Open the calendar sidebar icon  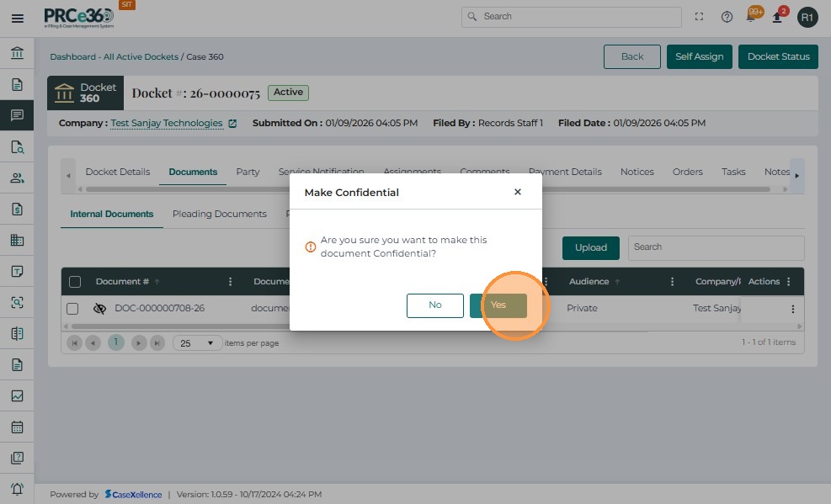click(x=17, y=427)
